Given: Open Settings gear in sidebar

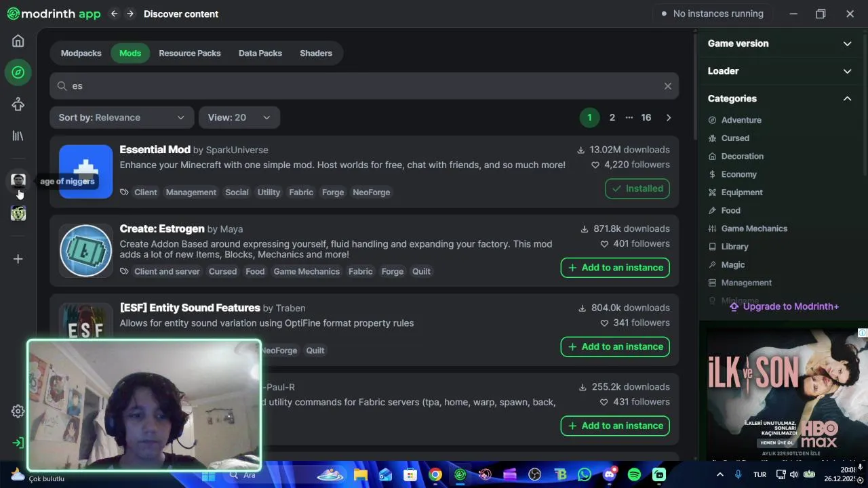Looking at the screenshot, I should (x=18, y=411).
